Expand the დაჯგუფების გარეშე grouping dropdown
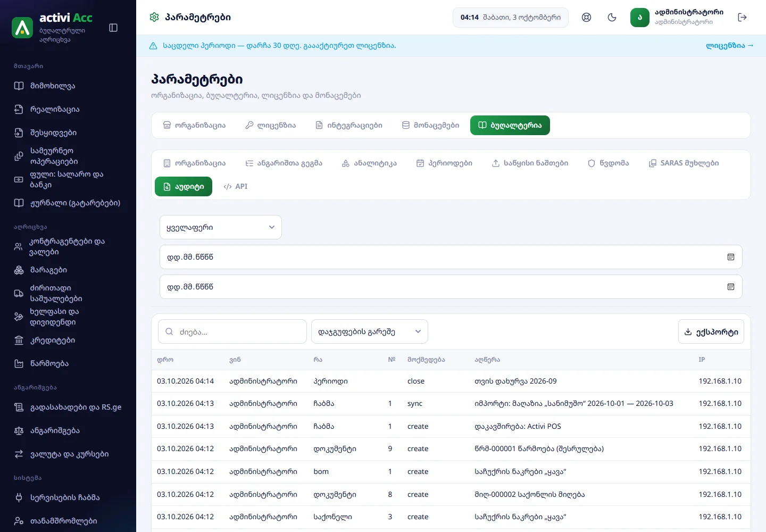Image resolution: width=766 pixels, height=532 pixels. coord(370,331)
